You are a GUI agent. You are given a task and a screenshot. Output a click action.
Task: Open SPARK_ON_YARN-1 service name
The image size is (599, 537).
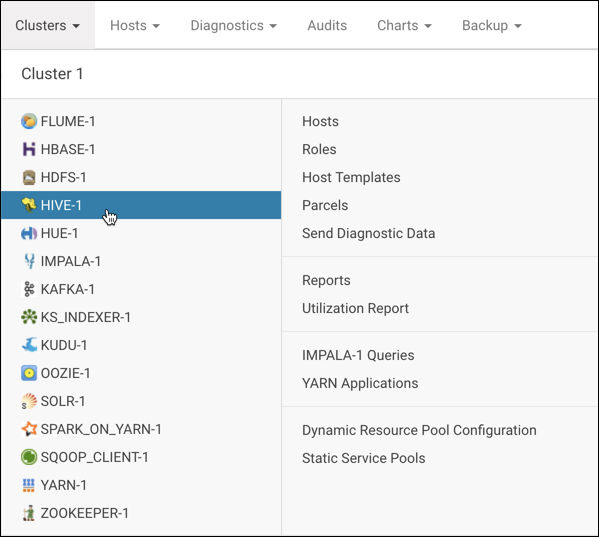(101, 429)
